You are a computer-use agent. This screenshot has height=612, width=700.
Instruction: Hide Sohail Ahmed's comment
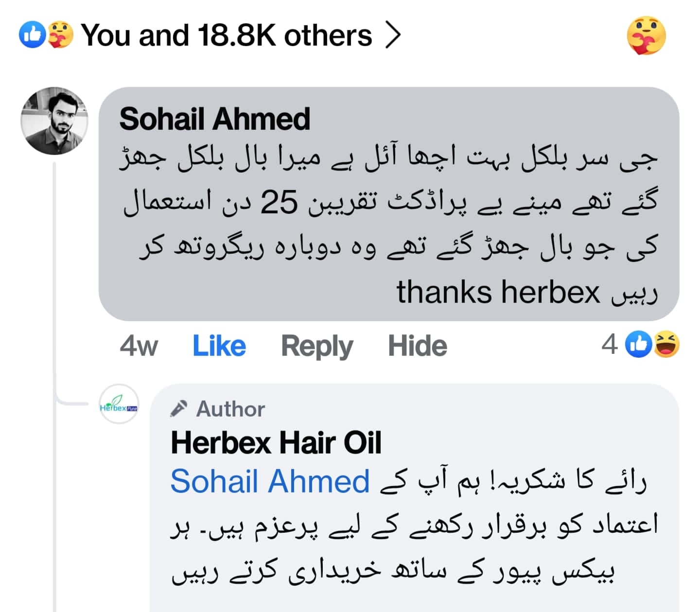(x=417, y=346)
